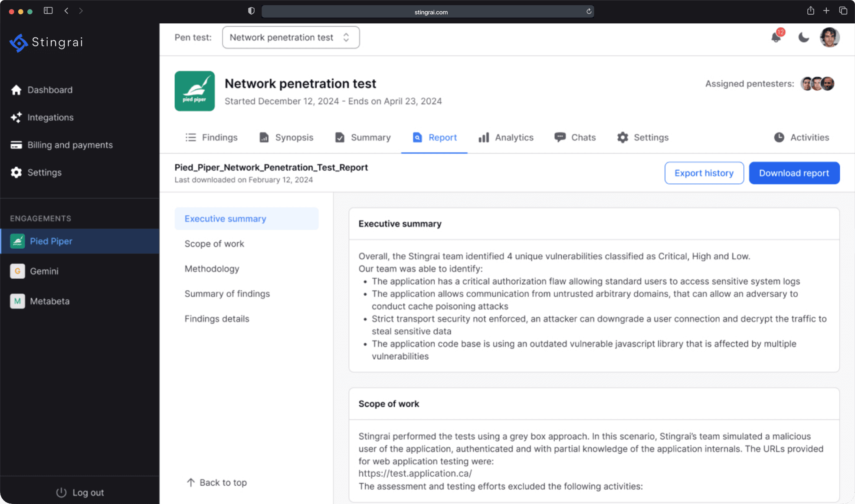855x504 pixels.
Task: Click Back to top arrow
Action: pos(190,482)
